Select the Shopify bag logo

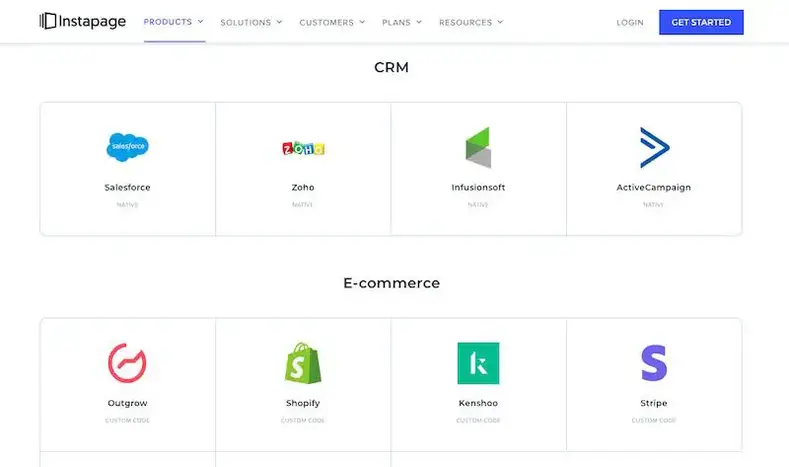303,363
